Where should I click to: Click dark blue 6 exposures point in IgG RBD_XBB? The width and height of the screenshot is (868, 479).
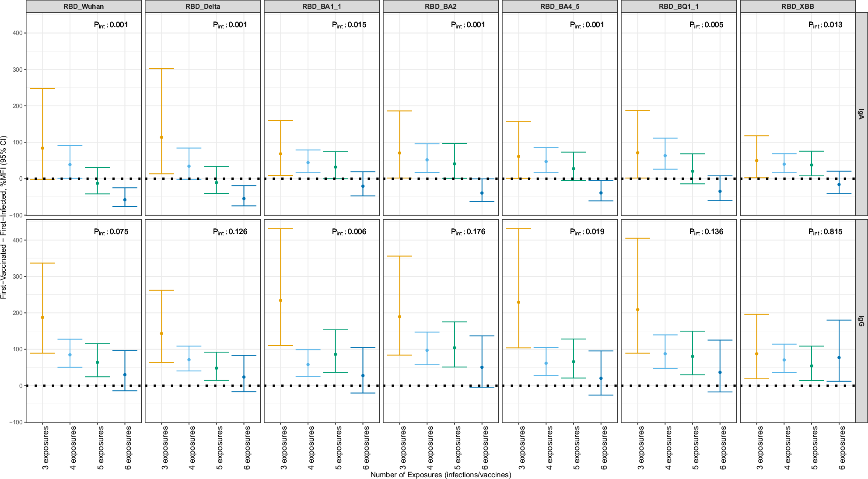pyautogui.click(x=839, y=358)
